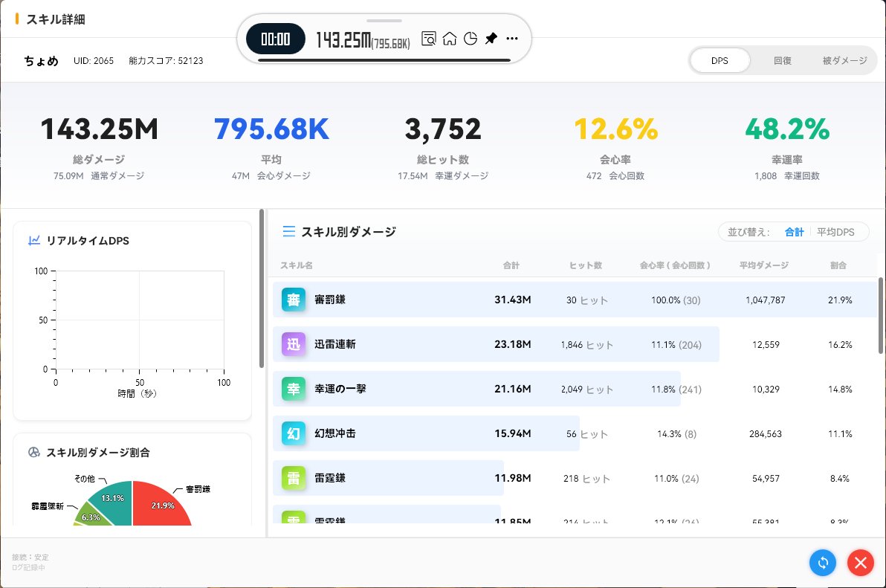This screenshot has width=886, height=588.
Task: Click the red 21.9% pie slice
Action: [161, 505]
